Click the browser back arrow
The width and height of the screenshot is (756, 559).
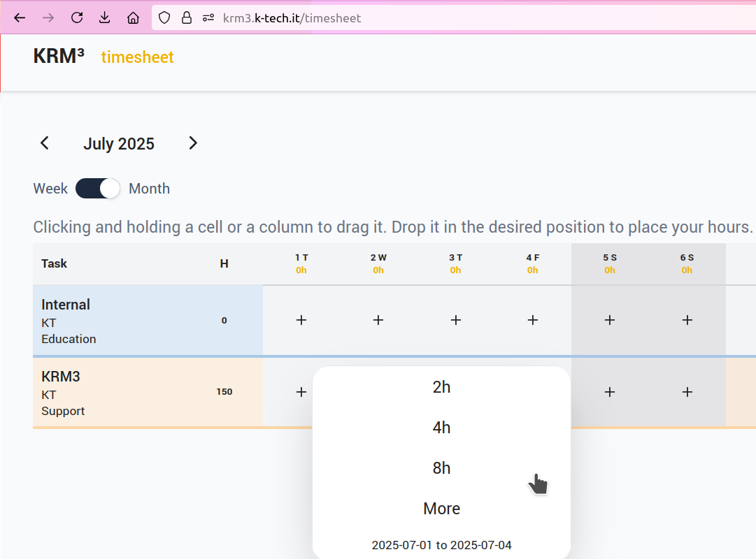tap(20, 18)
